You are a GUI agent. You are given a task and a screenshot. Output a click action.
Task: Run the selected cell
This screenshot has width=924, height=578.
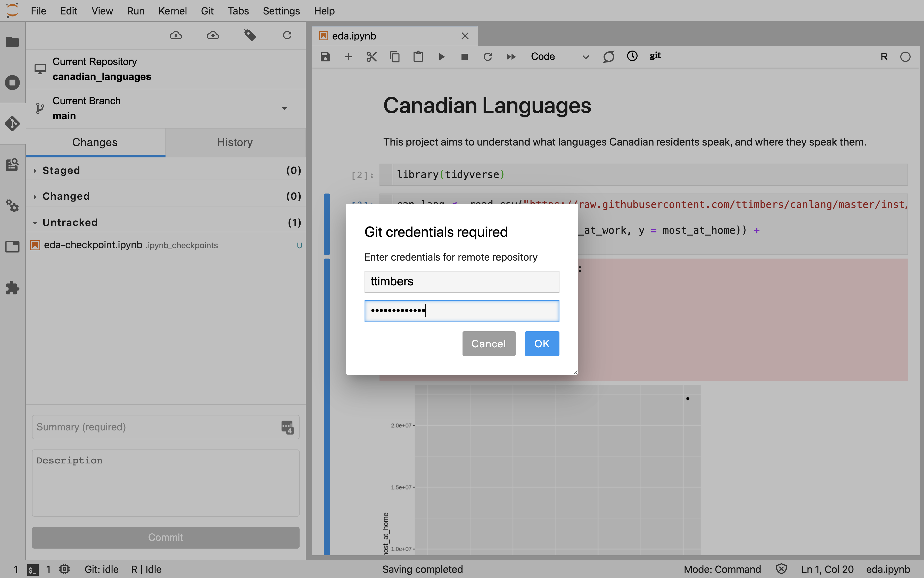coord(441,57)
